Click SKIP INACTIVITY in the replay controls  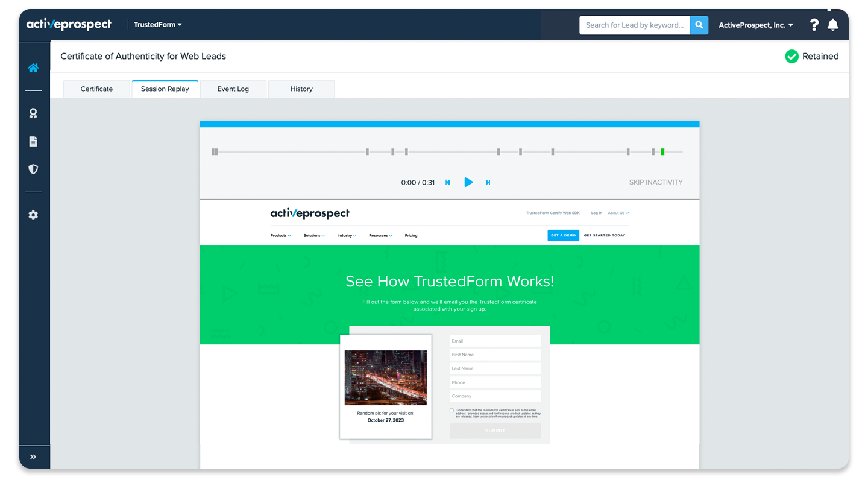[656, 182]
